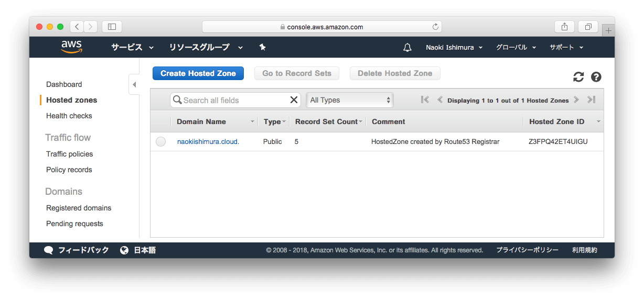Click the globe language icon

(124, 250)
